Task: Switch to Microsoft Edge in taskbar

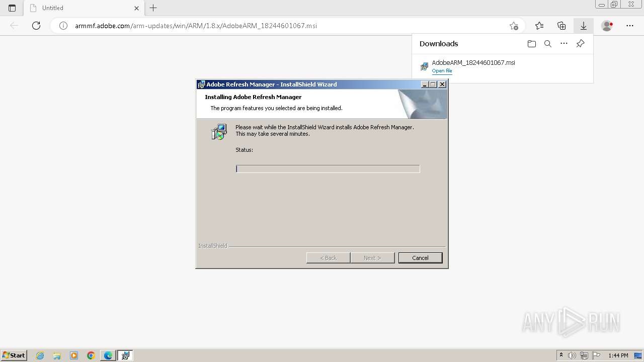Action: [x=108, y=355]
